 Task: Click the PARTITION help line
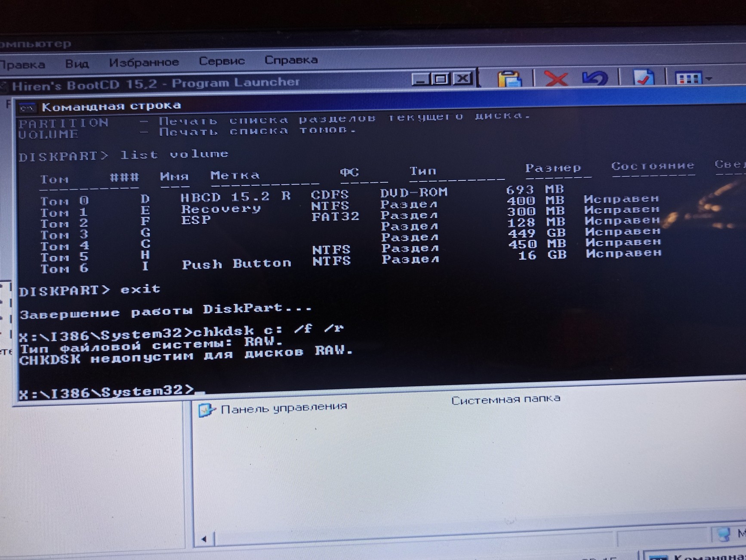click(x=274, y=120)
